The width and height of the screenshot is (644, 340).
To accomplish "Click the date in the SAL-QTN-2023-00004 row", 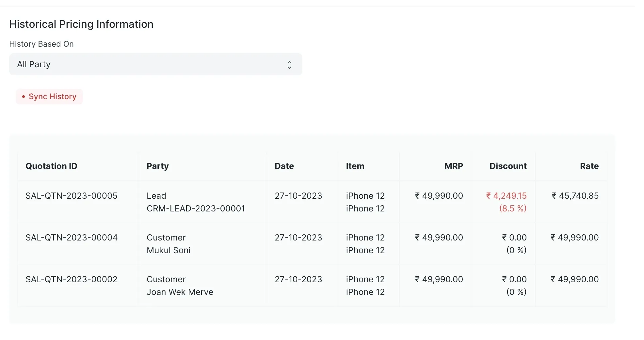I will pos(298,238).
